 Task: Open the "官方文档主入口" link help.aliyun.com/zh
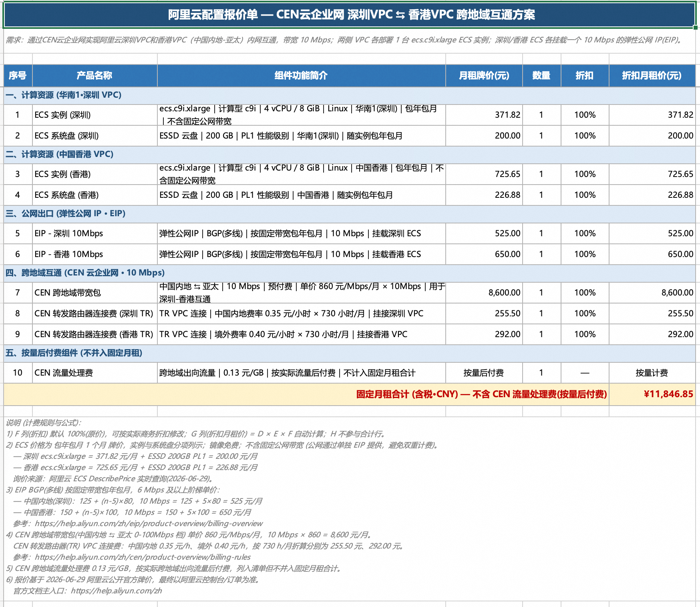pos(116,591)
